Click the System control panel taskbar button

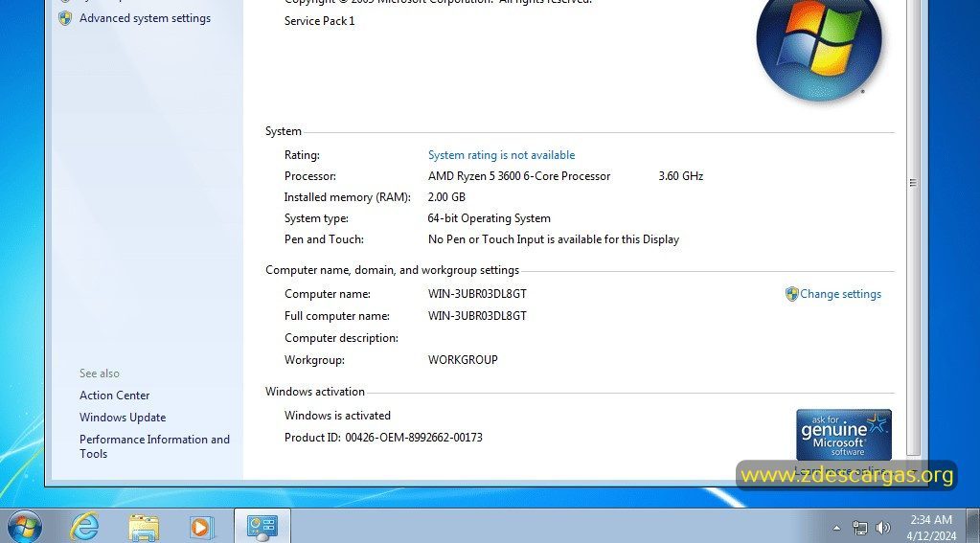click(x=262, y=526)
